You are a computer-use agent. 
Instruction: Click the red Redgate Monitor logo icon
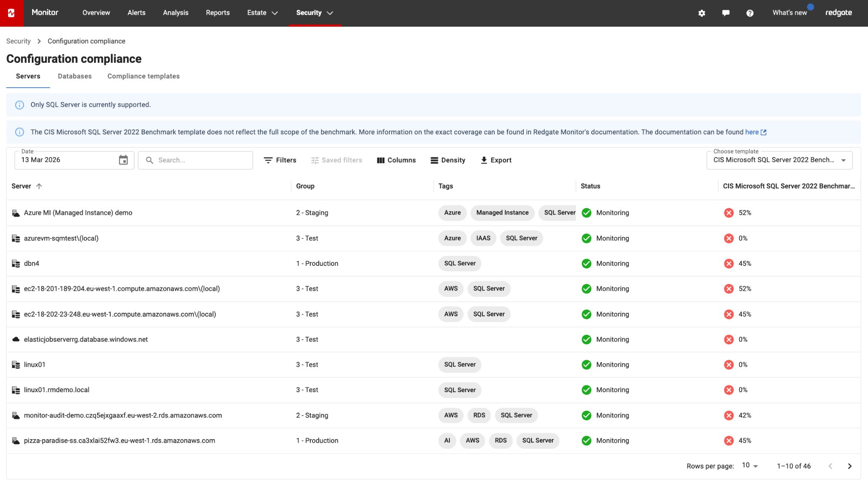tap(12, 12)
